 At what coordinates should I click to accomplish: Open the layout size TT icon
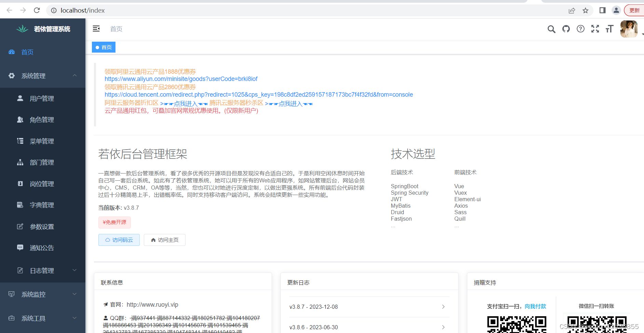coord(609,29)
